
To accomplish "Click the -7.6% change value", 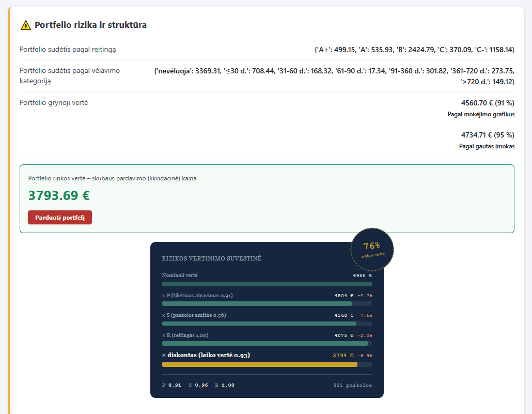I will tap(365, 315).
